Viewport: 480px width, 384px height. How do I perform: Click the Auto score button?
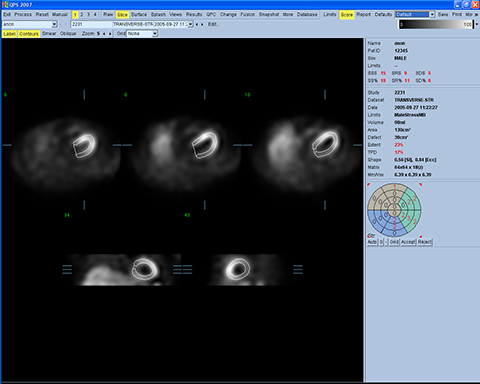[372, 242]
